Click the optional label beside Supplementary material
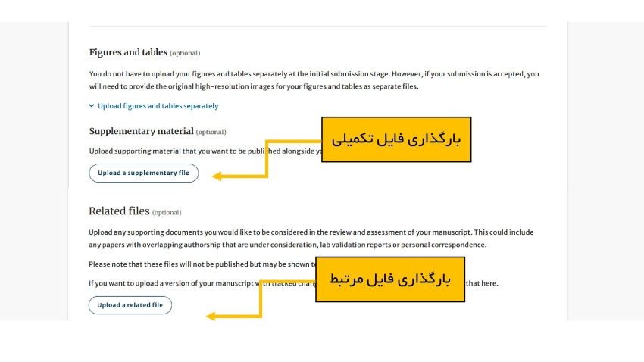The width and height of the screenshot is (644, 362). 211,132
